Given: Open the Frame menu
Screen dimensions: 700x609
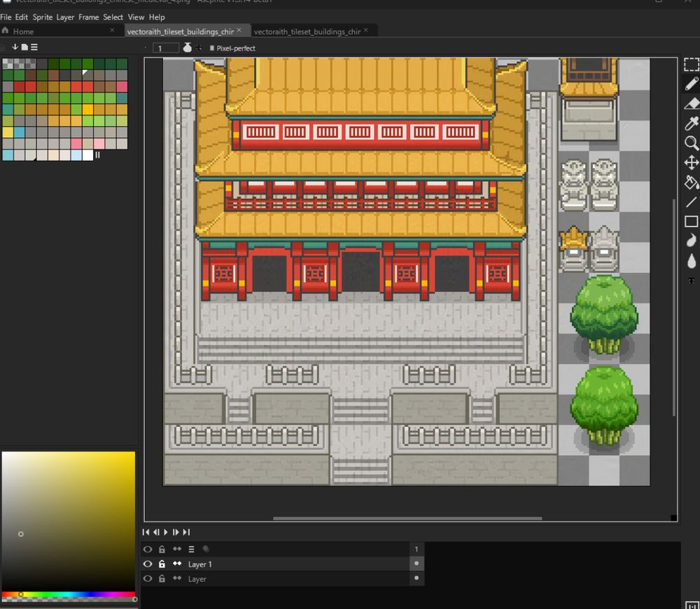Looking at the screenshot, I should click(88, 17).
